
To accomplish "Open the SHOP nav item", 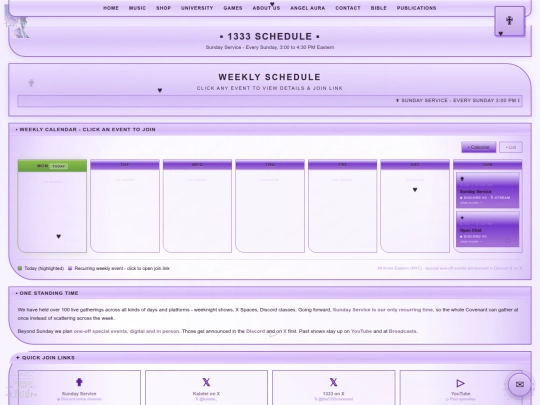I will [164, 8].
